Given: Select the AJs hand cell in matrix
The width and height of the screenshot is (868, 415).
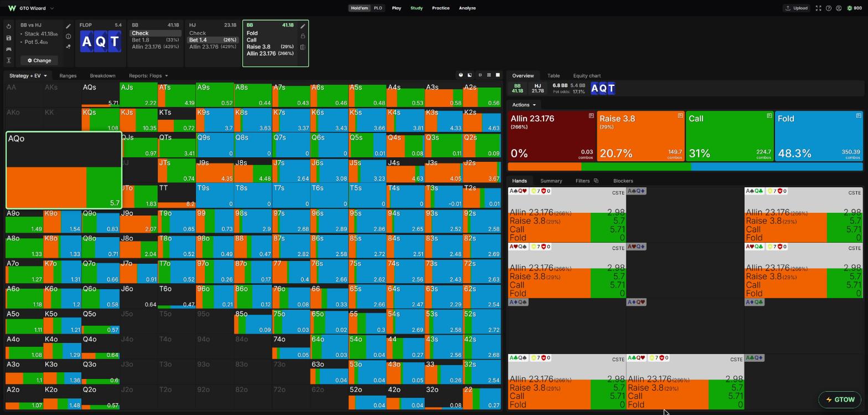Looking at the screenshot, I should 138,95.
